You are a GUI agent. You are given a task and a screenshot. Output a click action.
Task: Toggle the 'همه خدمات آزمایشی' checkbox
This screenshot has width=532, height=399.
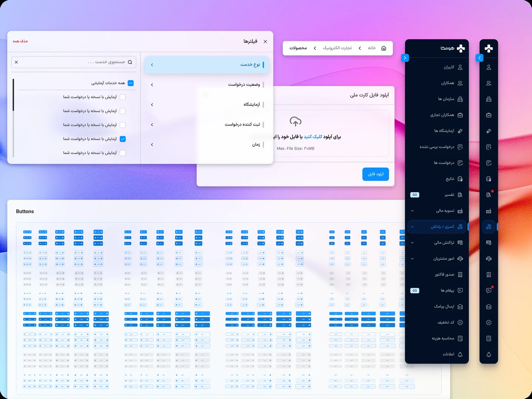131,83
